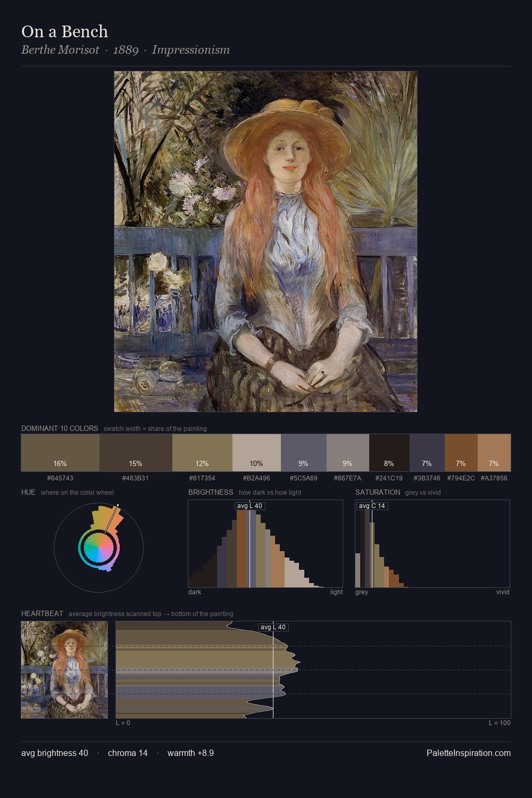Select the #483B31 dark brown swatch
532x798 pixels.
[x=136, y=453]
